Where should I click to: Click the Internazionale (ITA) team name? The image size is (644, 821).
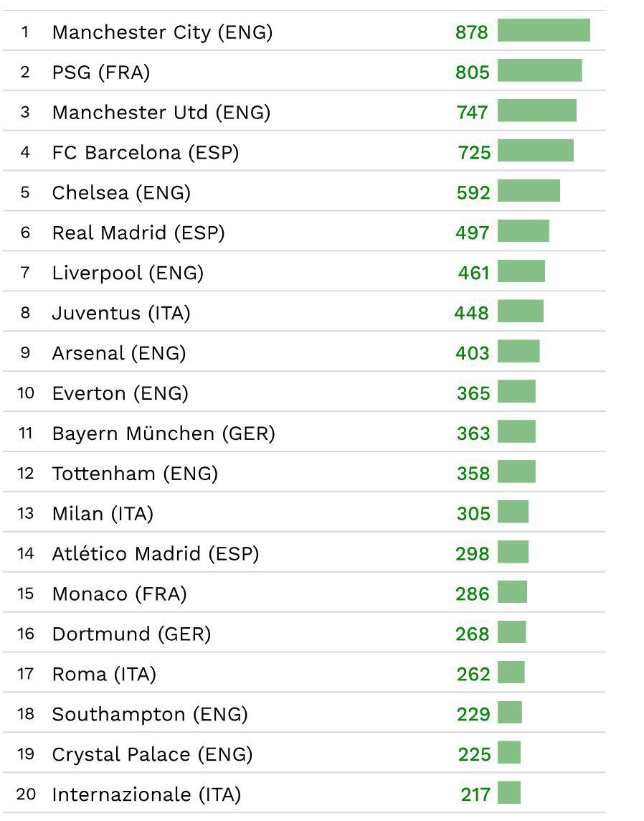(x=146, y=795)
